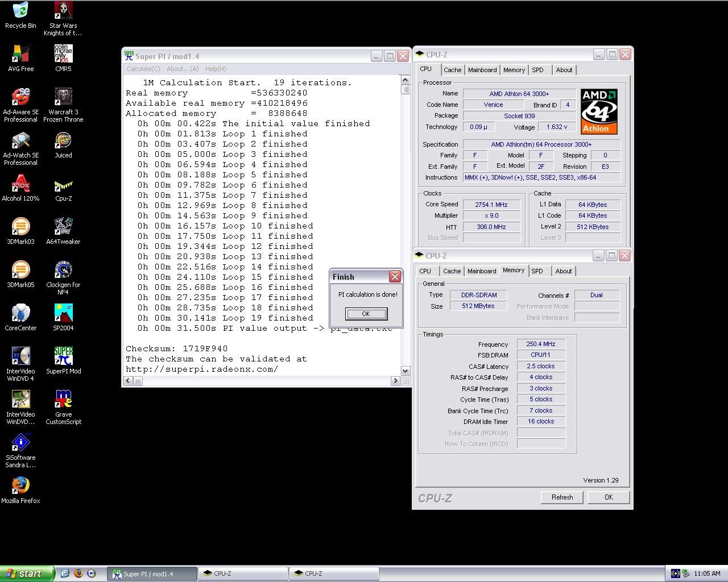Select the SPD tab in the lower CPU-Z window
Image resolution: width=728 pixels, height=582 pixels.
click(537, 271)
